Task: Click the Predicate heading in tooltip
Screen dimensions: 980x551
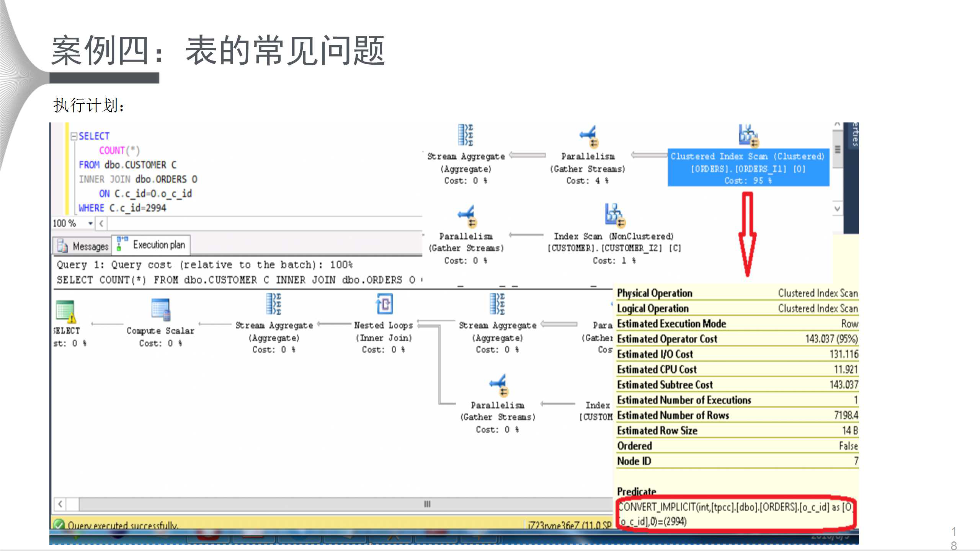Action: tap(637, 491)
